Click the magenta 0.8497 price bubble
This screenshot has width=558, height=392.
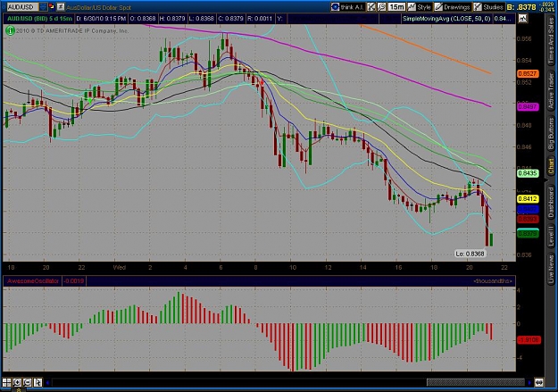click(x=528, y=106)
